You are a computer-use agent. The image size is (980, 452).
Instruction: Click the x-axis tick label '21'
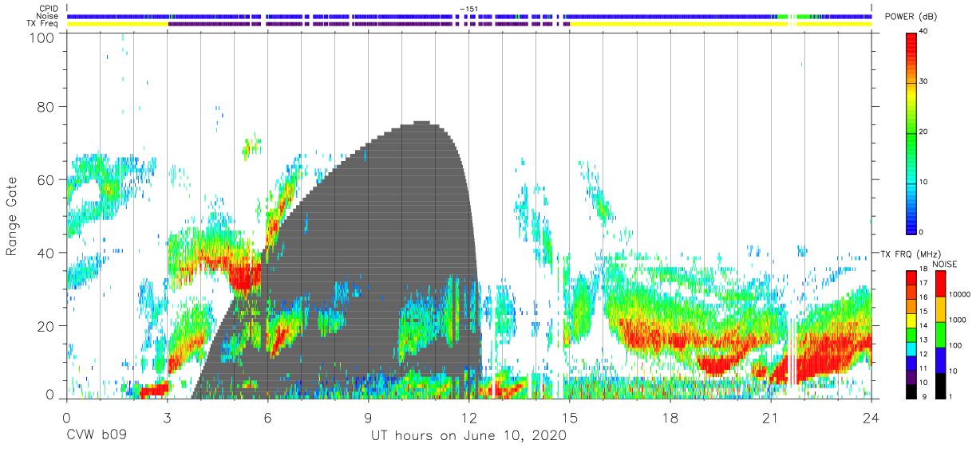(x=771, y=418)
